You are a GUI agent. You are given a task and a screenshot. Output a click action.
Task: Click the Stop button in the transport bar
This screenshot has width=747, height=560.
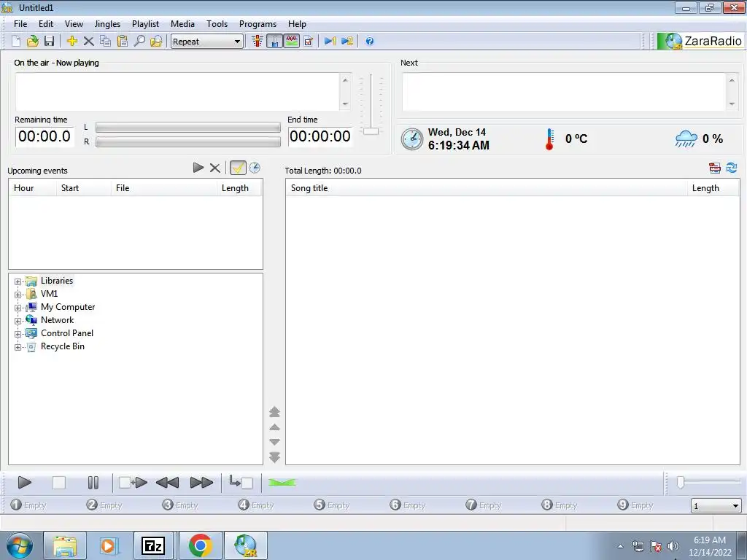(58, 483)
